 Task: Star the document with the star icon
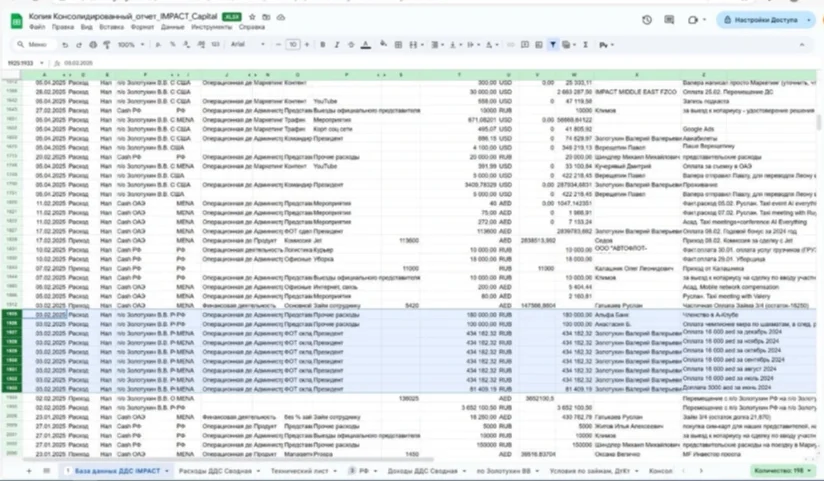[252, 17]
